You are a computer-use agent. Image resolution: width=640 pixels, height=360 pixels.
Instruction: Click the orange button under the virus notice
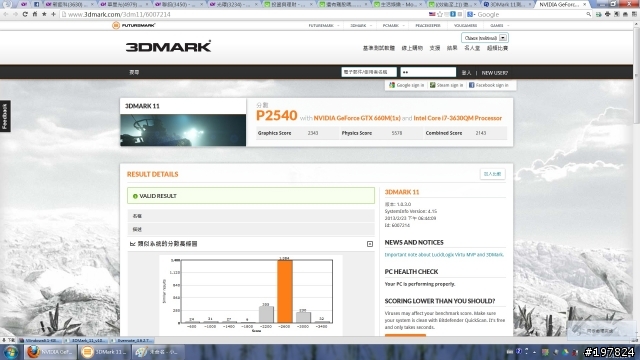click(405, 336)
